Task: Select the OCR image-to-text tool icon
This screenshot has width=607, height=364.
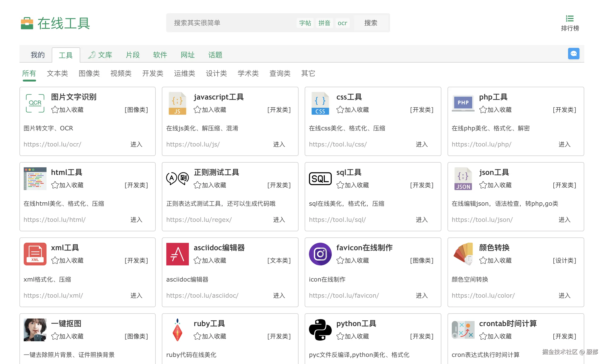Action: click(x=35, y=103)
